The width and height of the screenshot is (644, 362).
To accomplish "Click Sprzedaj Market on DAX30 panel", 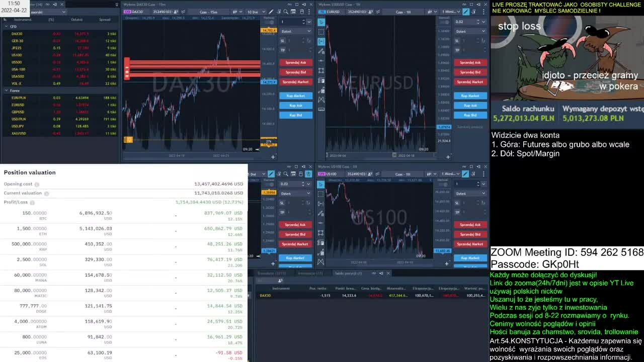I will (x=296, y=82).
